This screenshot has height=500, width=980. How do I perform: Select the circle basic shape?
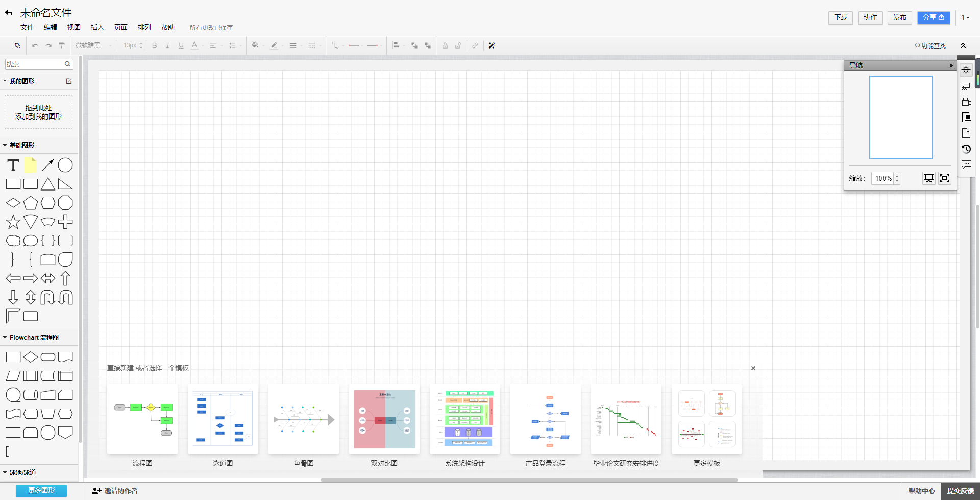tap(65, 165)
